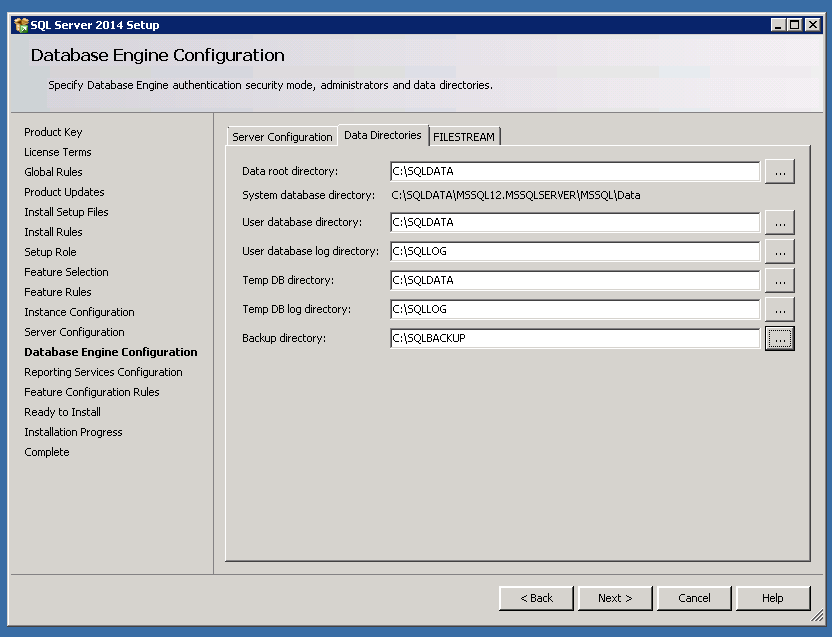Click the SQL Server Setup title bar icon
832x637 pixels.
click(x=21, y=25)
